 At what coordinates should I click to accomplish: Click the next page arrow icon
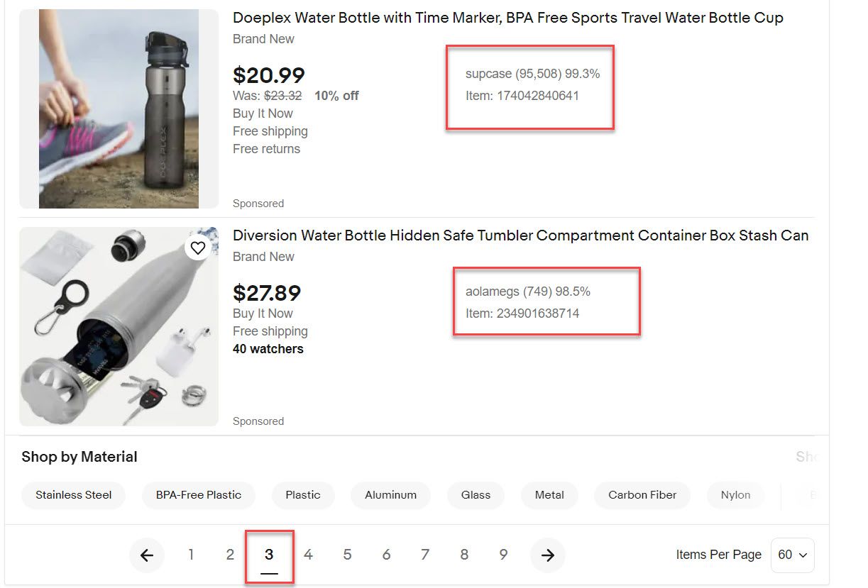coord(547,555)
